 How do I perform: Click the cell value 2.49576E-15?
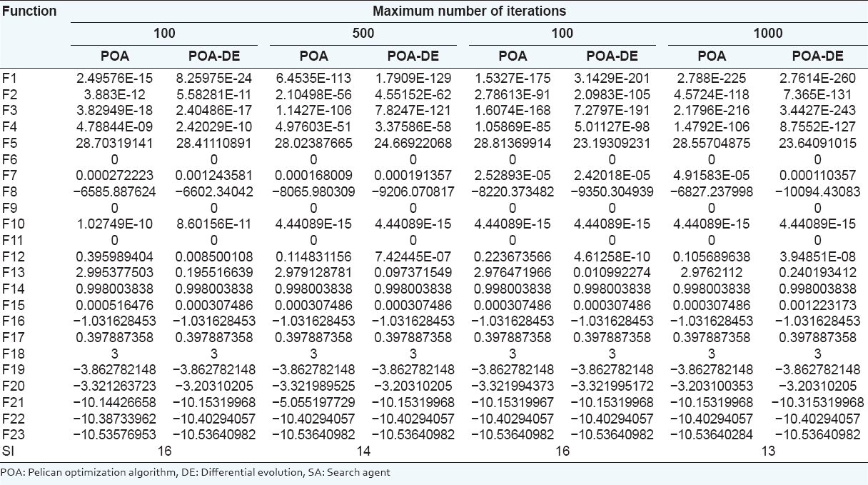tap(115, 76)
